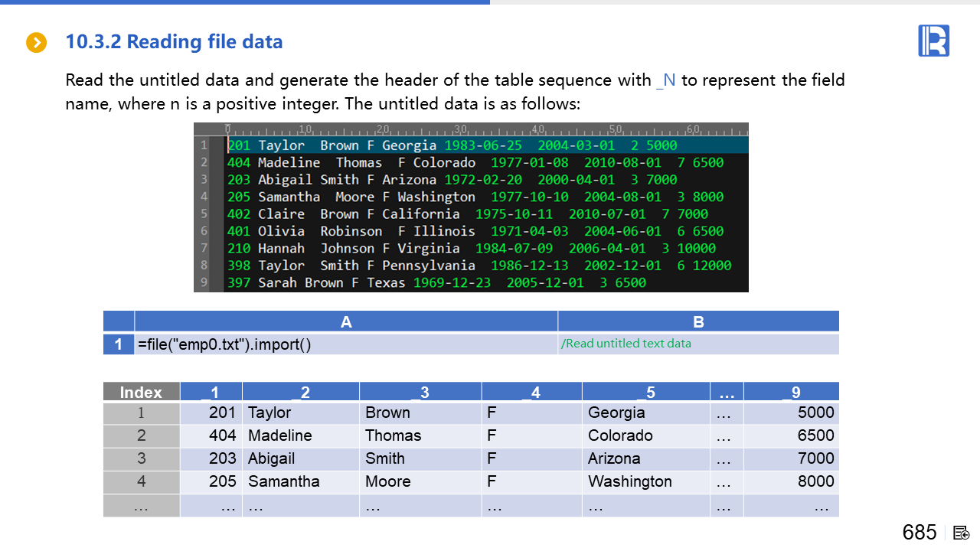This screenshot has height=551, width=980.
Task: Click the _9 column header
Action: (x=791, y=392)
